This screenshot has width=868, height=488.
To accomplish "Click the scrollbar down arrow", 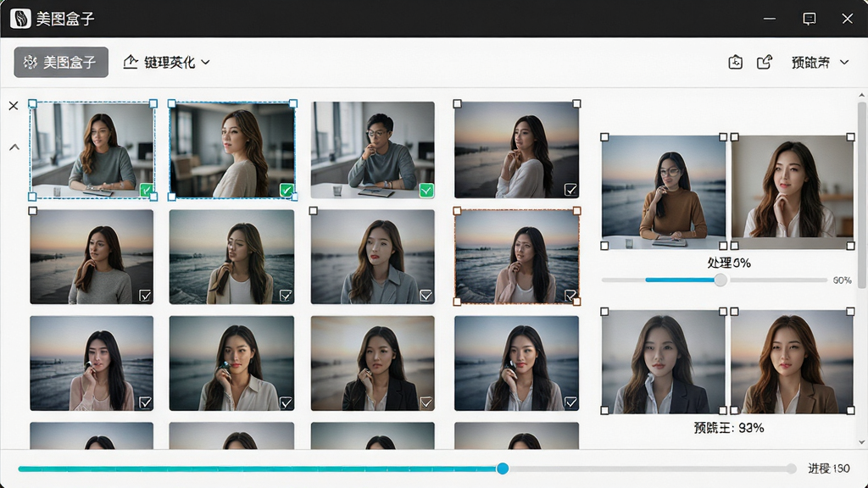I will [x=862, y=442].
